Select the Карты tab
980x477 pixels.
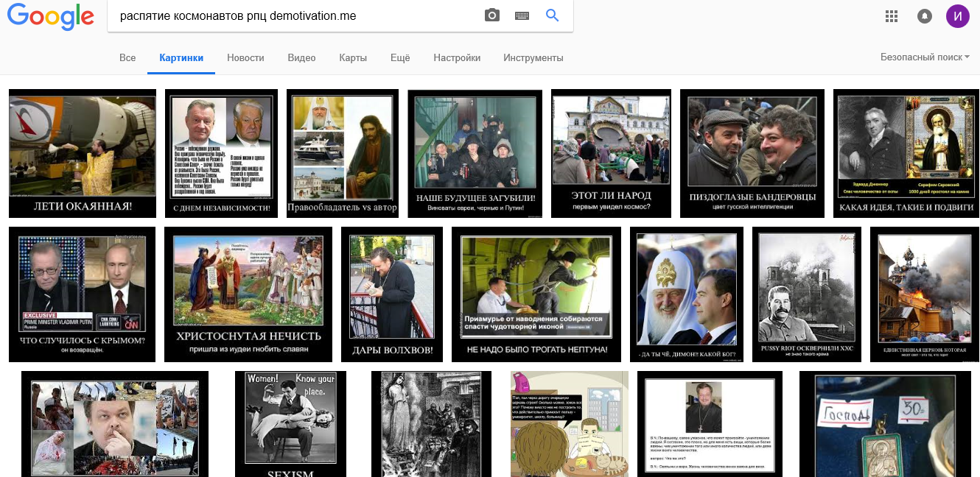pos(353,58)
